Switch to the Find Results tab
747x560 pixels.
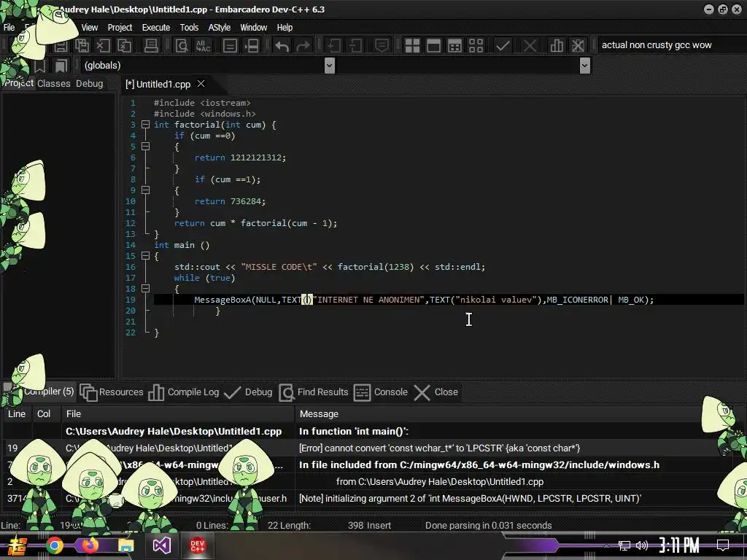pyautogui.click(x=314, y=392)
